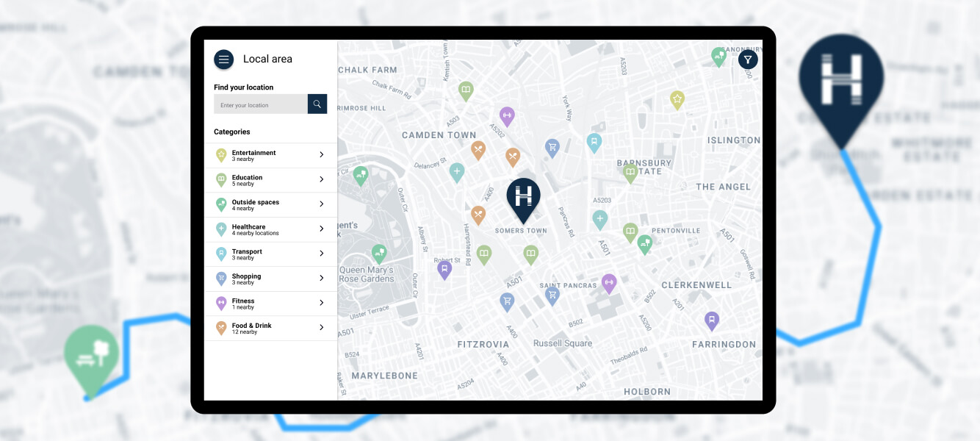Click the education marker in Barnsbury Estate
Screen dimensions: 980x441
[630, 173]
